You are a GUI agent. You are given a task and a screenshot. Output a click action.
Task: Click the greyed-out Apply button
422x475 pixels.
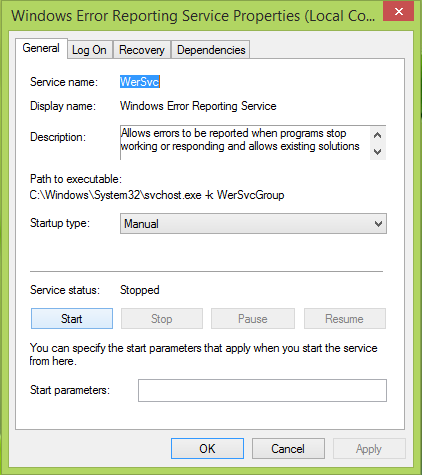369,449
